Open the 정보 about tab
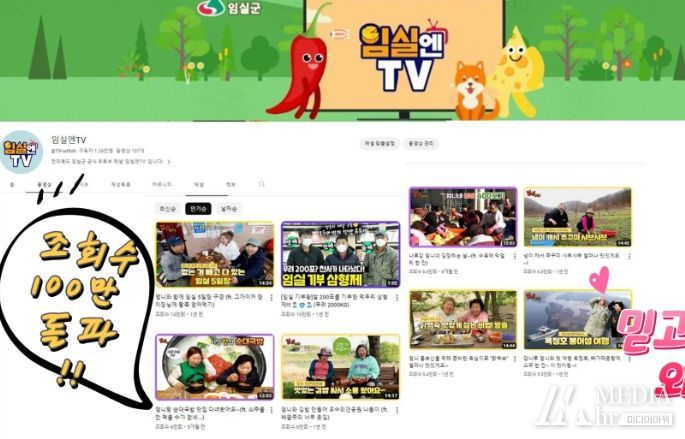This screenshot has width=685, height=439. click(231, 185)
